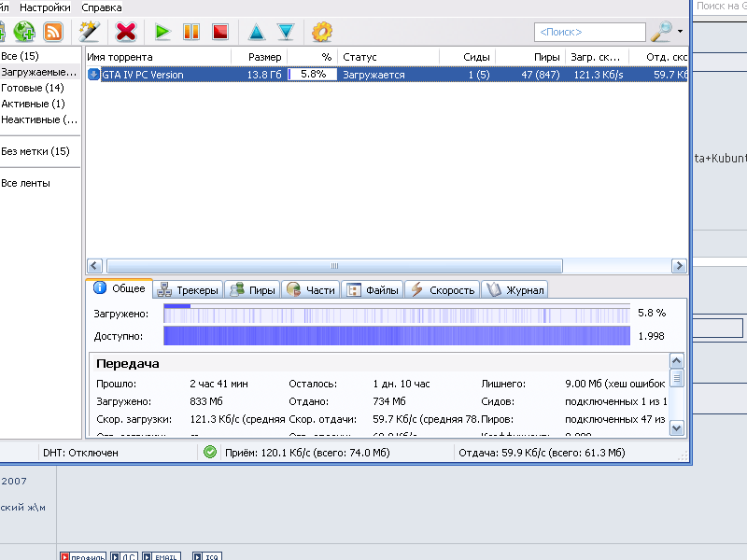Show Готовые (14) torrents
This screenshot has width=747, height=560.
(33, 88)
